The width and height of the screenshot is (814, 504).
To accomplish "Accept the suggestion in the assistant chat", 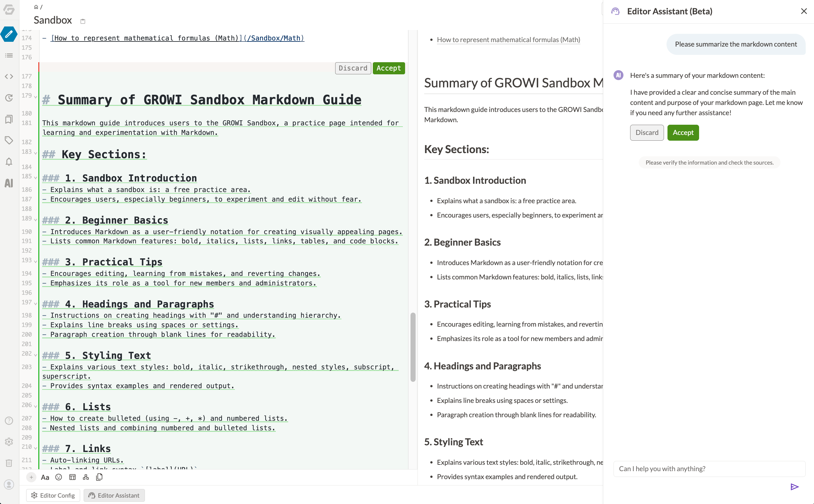I will pos(682,133).
